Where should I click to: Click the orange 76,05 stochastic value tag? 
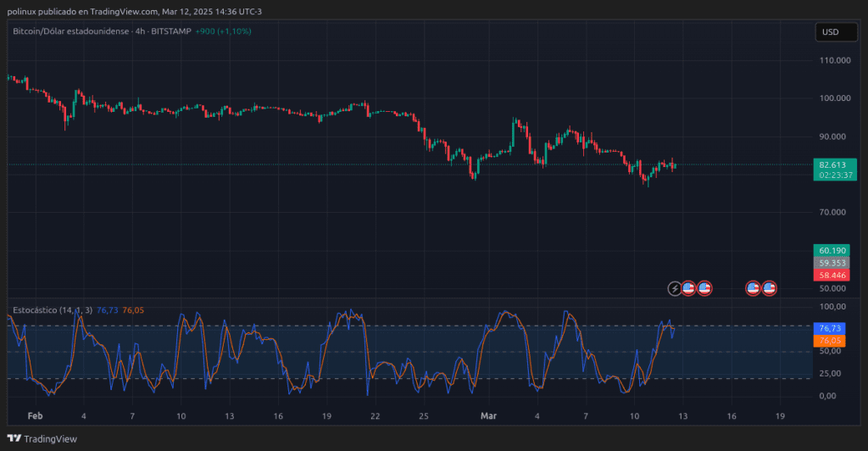[830, 340]
